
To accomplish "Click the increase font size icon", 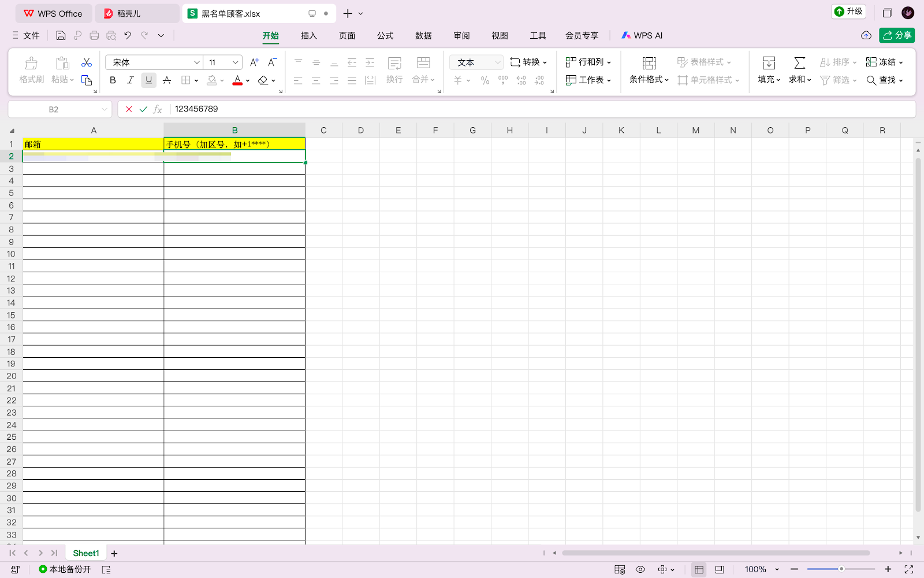I will [254, 62].
